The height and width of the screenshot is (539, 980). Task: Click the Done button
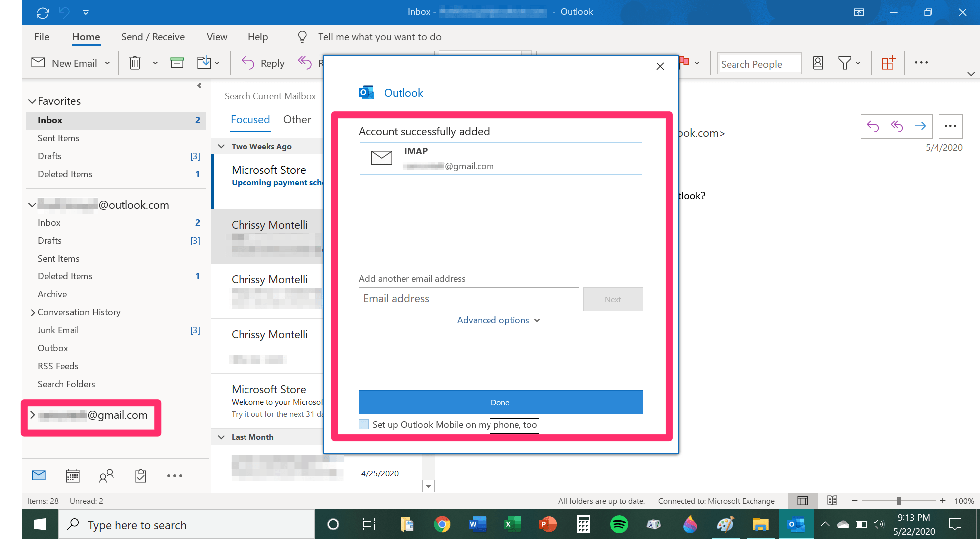500,402
